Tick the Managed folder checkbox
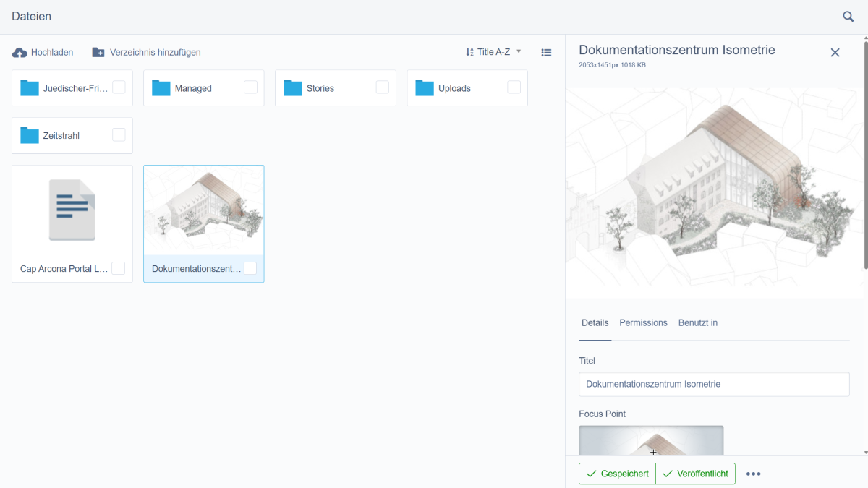 (x=250, y=87)
